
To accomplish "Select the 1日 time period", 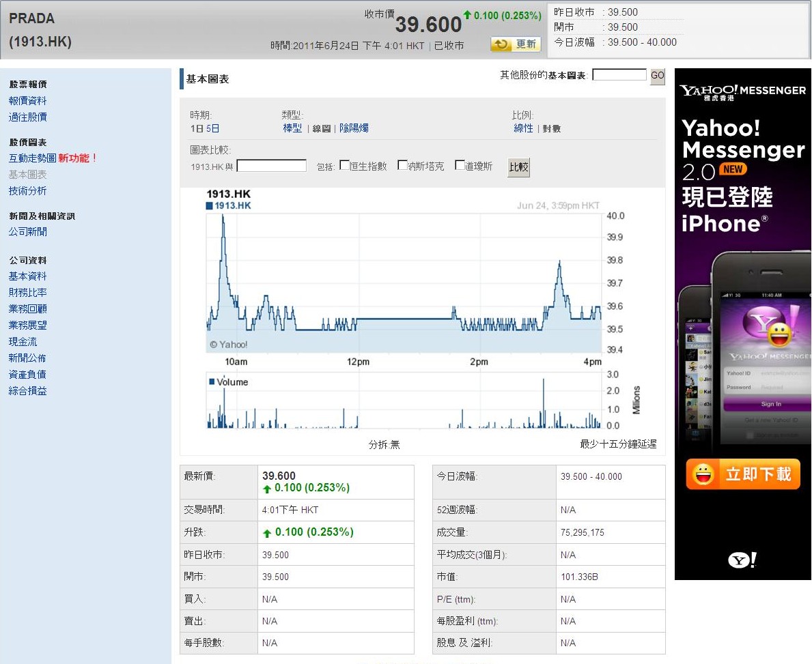I will click(x=197, y=128).
